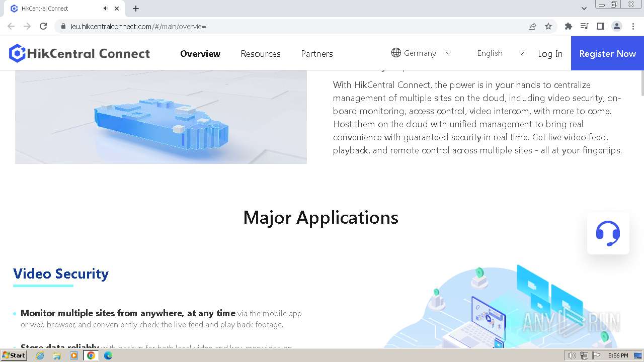Click the blue 3D device image
The image size is (644, 362).
pyautogui.click(x=161, y=117)
